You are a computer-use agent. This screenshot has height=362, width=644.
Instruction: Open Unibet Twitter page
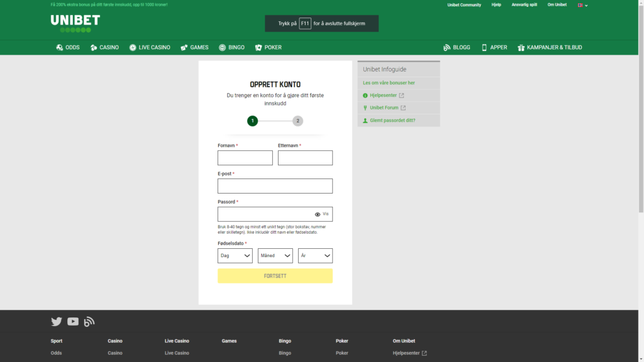click(56, 321)
